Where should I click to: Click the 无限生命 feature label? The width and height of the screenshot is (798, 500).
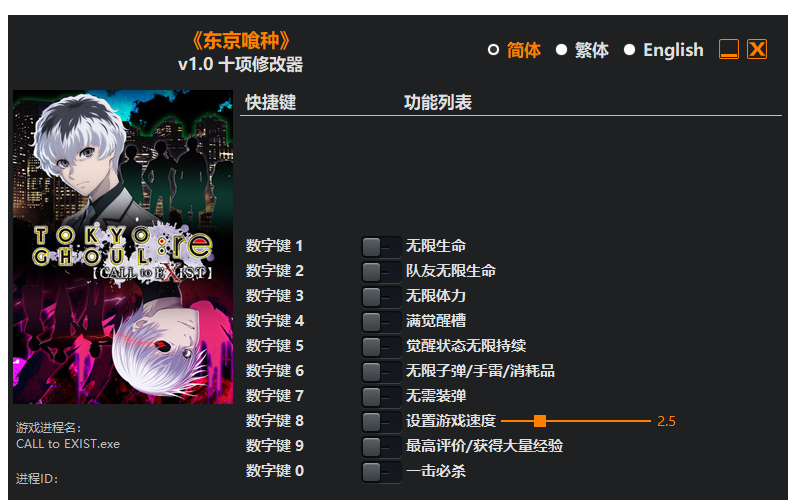coord(436,246)
